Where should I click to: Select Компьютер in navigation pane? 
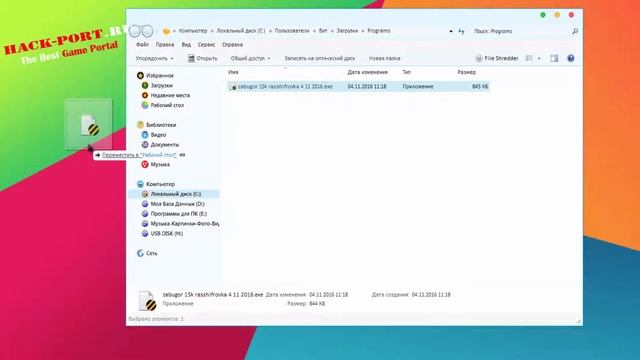click(x=160, y=184)
